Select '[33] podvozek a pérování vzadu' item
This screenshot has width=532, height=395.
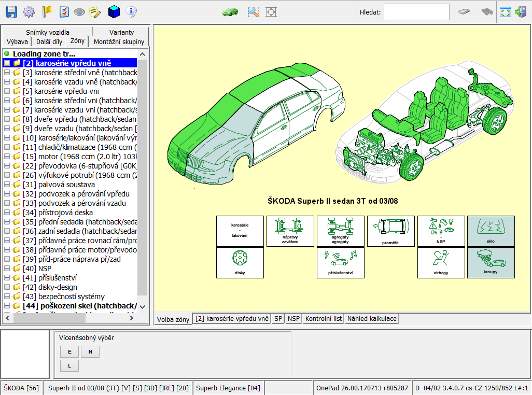tap(74, 203)
